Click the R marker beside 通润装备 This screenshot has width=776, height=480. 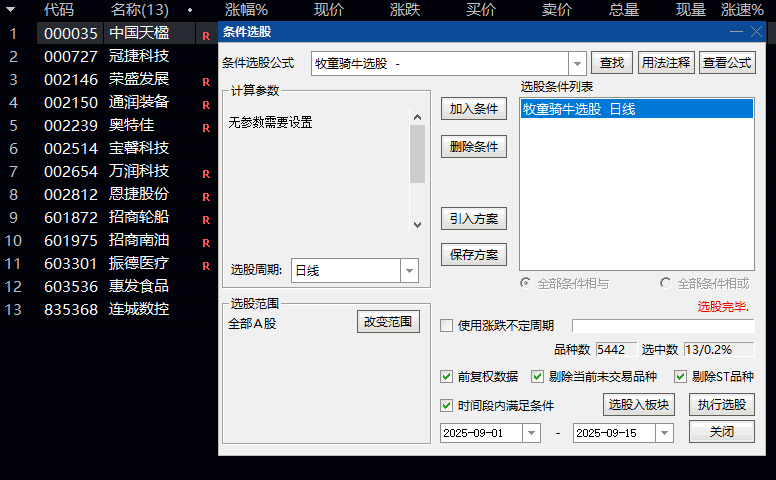[206, 105]
